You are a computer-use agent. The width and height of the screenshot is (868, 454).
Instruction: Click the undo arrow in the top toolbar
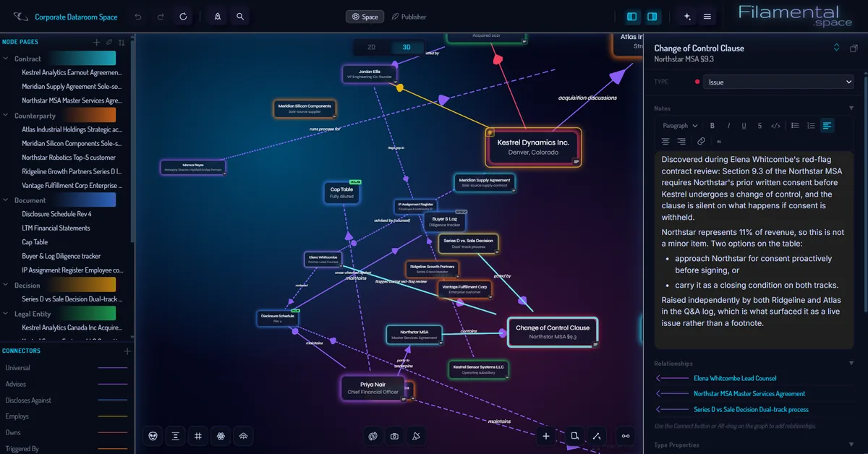click(x=138, y=17)
